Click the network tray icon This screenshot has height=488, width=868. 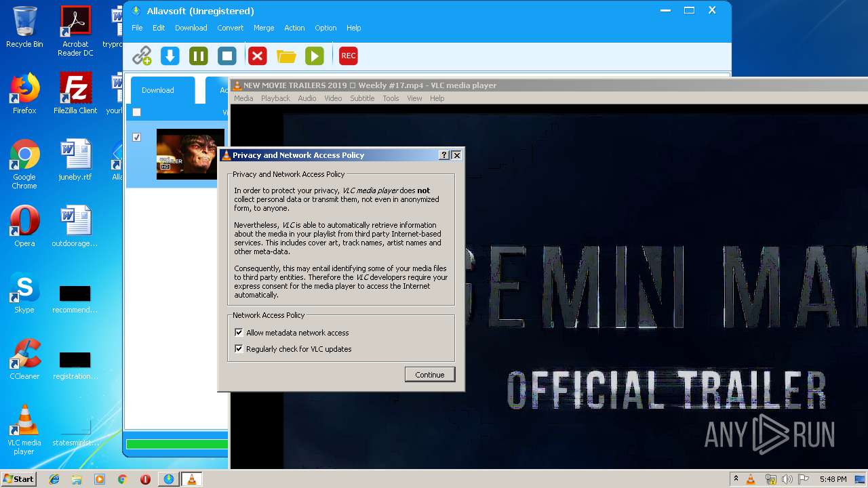770,479
